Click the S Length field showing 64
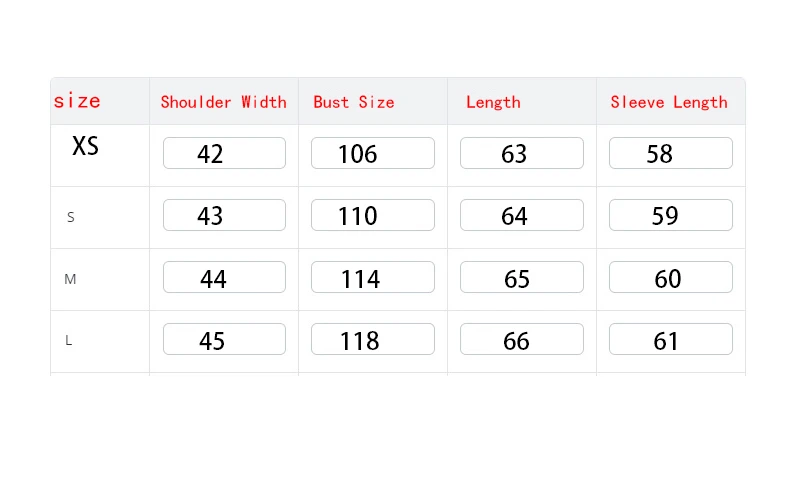The width and height of the screenshot is (800, 497). [x=521, y=215]
